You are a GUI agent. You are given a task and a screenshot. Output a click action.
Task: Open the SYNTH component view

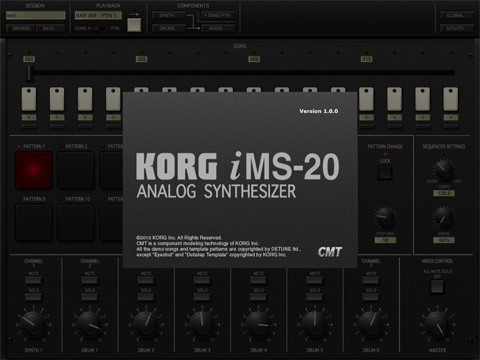pyautogui.click(x=169, y=15)
